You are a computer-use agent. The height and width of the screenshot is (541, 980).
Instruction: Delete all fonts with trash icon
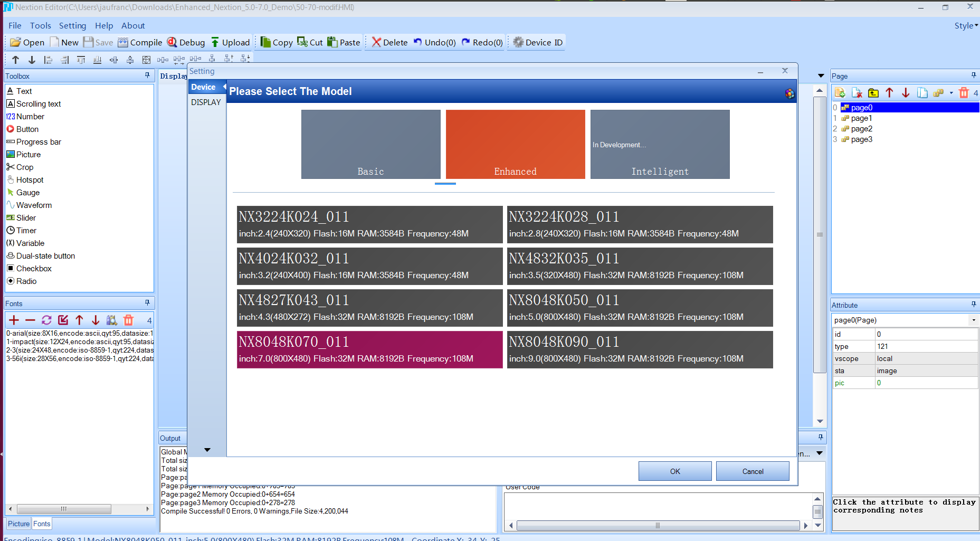pyautogui.click(x=128, y=320)
